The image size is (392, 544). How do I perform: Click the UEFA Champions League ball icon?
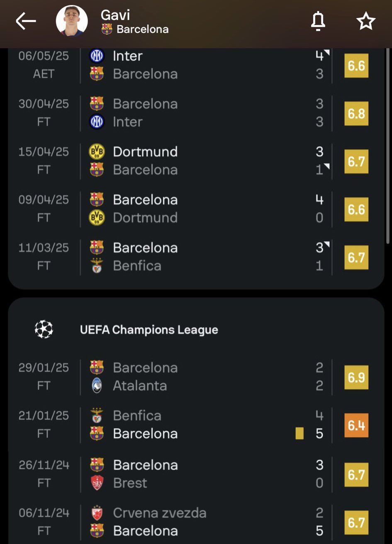click(44, 330)
